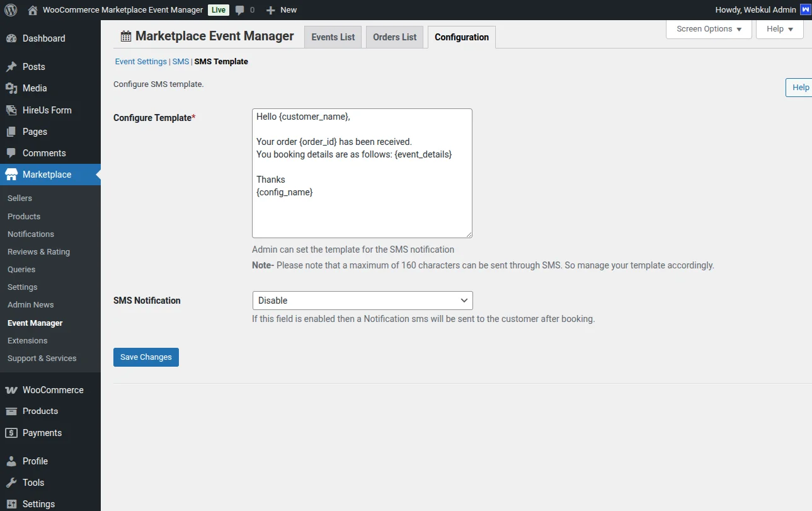Expand the Help panel at top right
Image resolution: width=812 pixels, height=511 pixels.
point(779,28)
